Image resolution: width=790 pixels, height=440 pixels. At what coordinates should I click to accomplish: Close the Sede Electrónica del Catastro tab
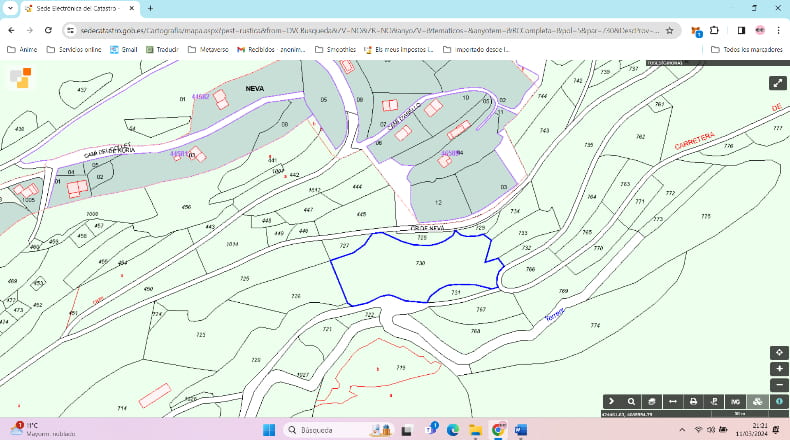(131, 9)
